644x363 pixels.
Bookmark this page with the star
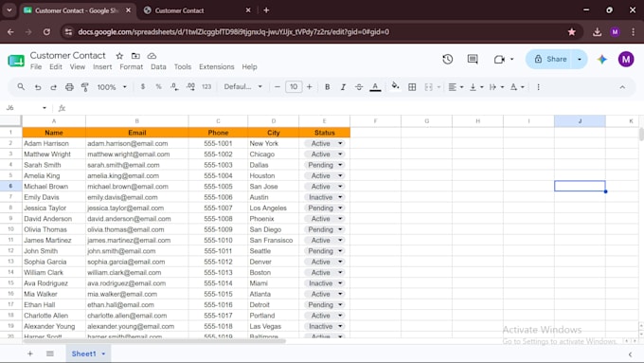click(571, 31)
